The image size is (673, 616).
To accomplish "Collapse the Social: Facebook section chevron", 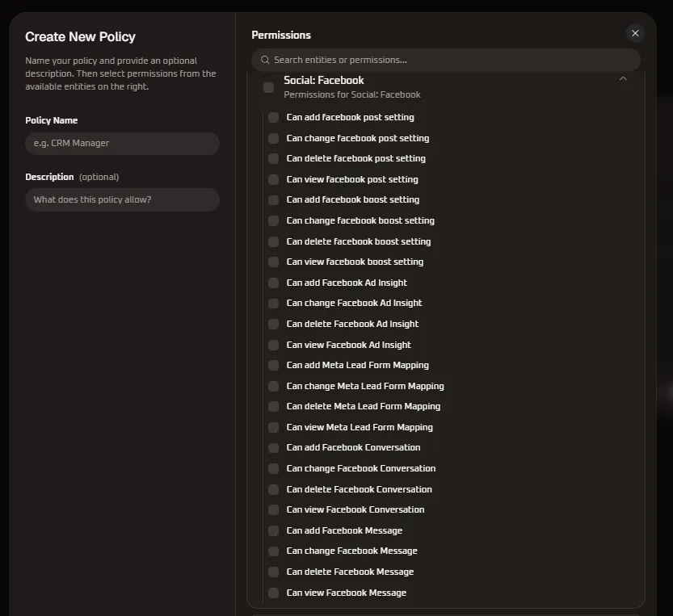I will (x=623, y=78).
